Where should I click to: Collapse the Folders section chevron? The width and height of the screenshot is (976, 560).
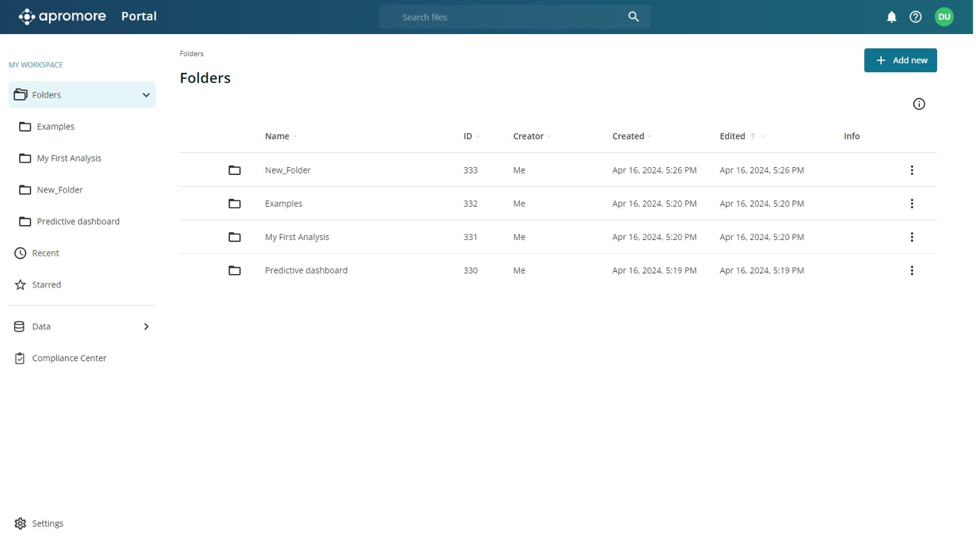pos(146,95)
